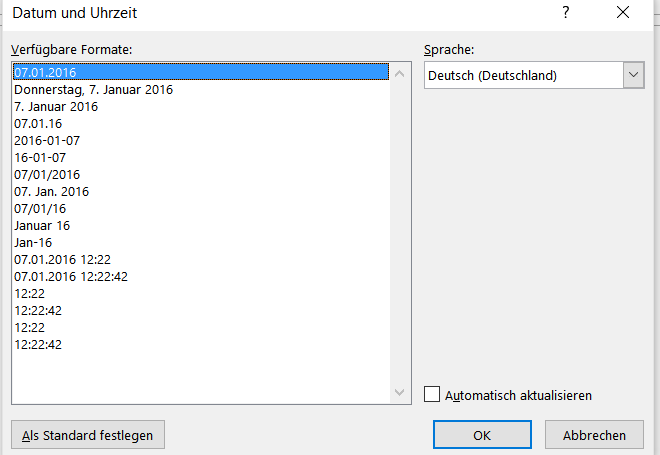Viewport: 660px width, 455px height.
Task: Confirm with the OK button
Action: pos(482,435)
